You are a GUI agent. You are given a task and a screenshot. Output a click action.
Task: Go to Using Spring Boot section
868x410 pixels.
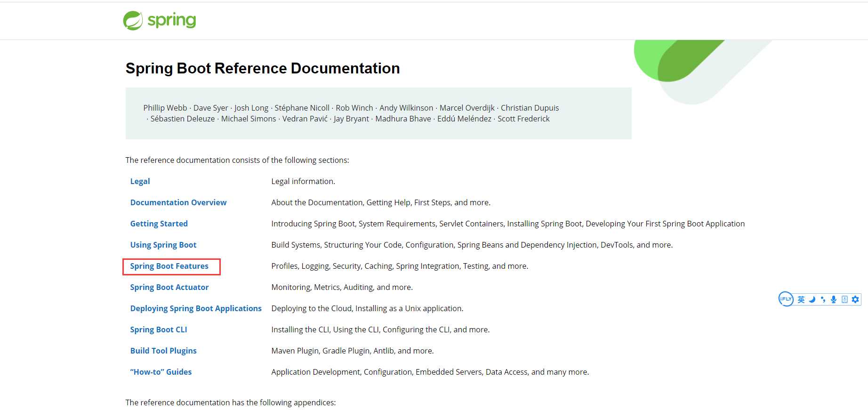click(x=163, y=245)
